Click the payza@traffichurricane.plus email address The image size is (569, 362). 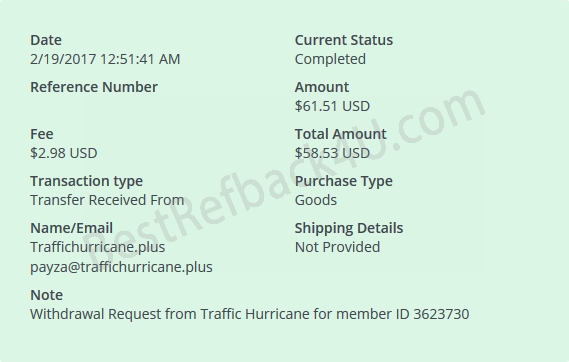pyautogui.click(x=121, y=267)
